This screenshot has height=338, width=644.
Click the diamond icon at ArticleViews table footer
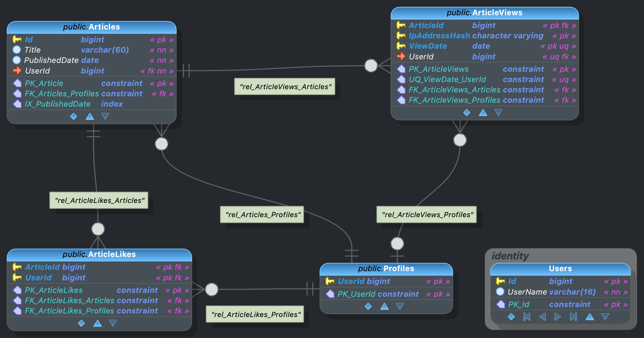click(x=467, y=113)
